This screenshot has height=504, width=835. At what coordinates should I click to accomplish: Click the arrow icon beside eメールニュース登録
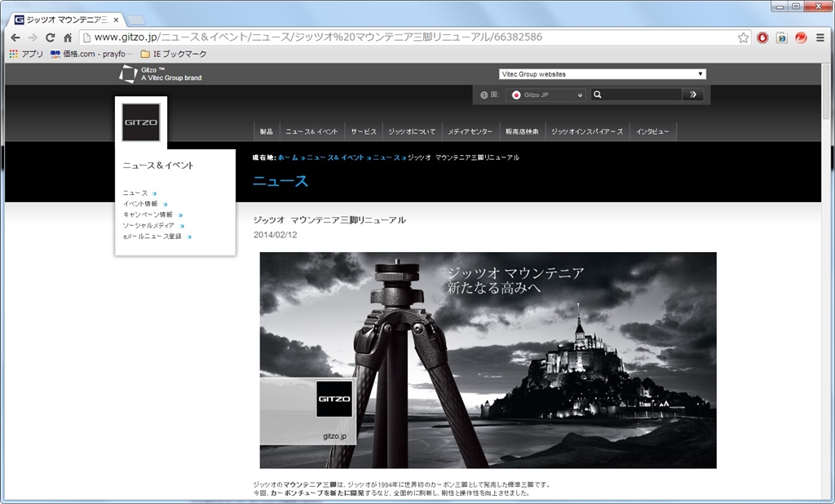tap(189, 237)
